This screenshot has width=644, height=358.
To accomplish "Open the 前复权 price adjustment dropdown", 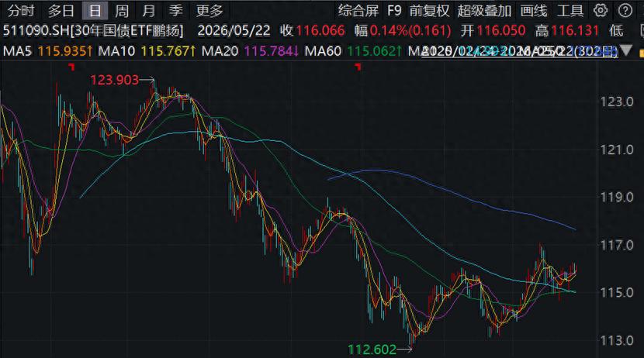I will coord(429,11).
